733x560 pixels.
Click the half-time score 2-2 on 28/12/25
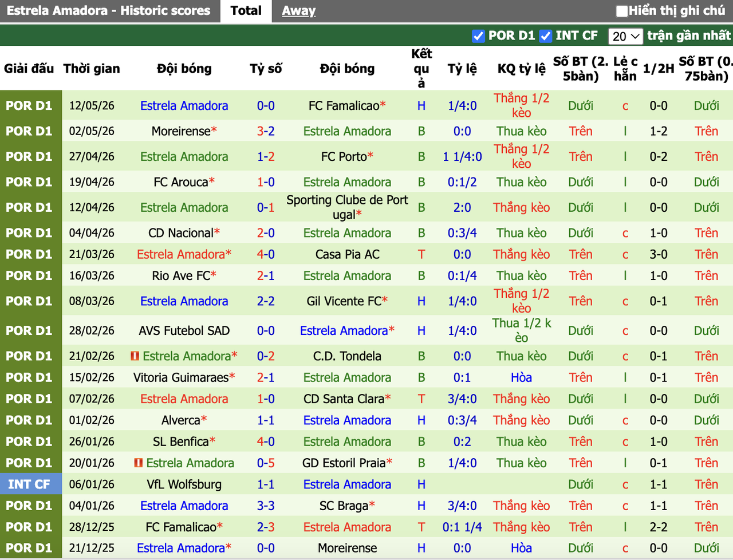coord(659,527)
